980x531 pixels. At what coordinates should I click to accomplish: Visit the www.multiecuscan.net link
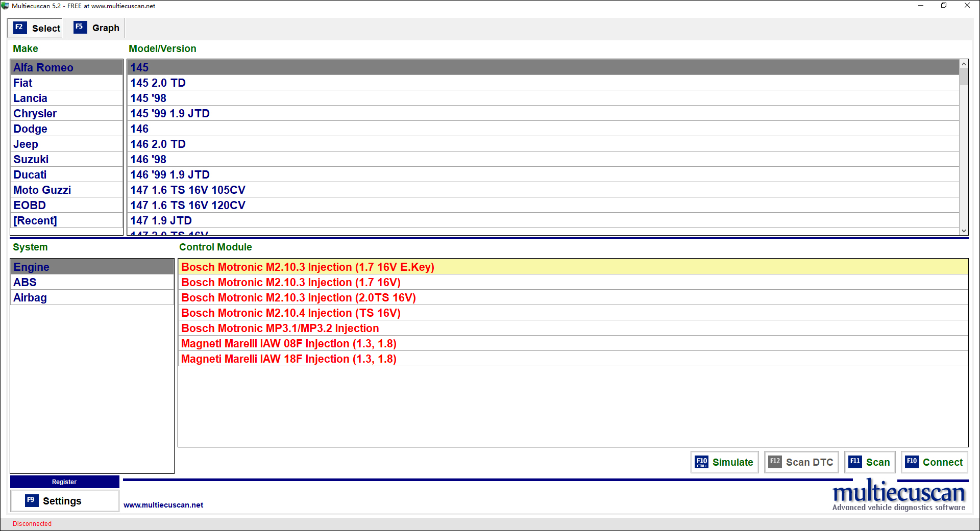pyautogui.click(x=163, y=505)
